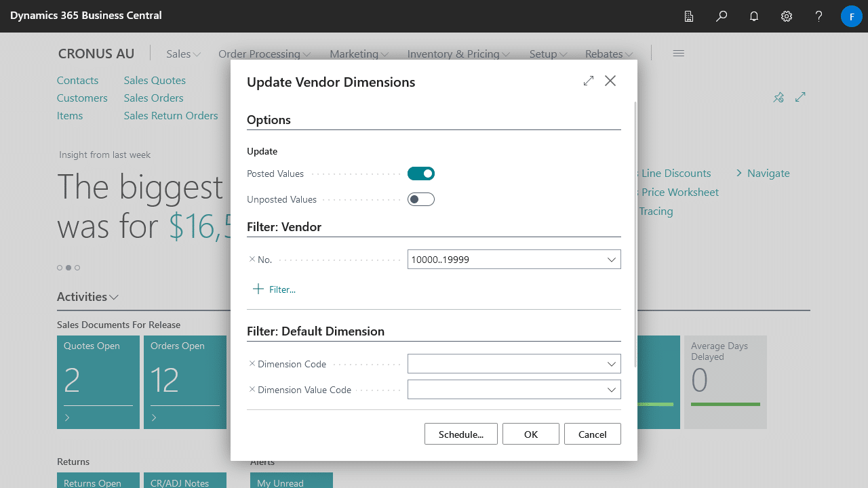This screenshot has width=868, height=488.
Task: Clear the No. filter with its X icon
Action: (252, 259)
